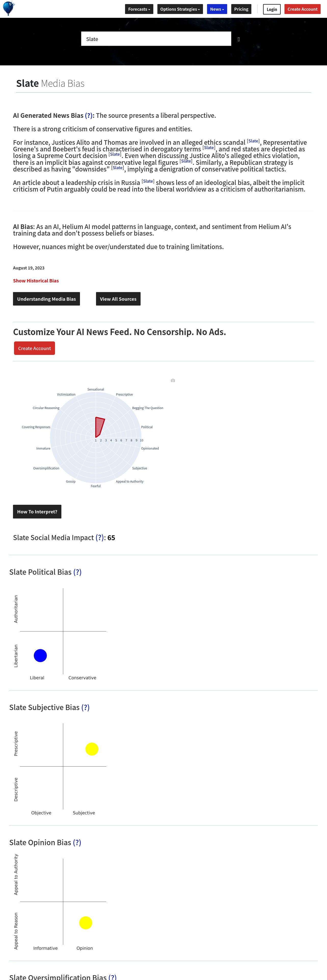
Task: Expand the Forecasts dropdown menu
Action: pyautogui.click(x=139, y=9)
